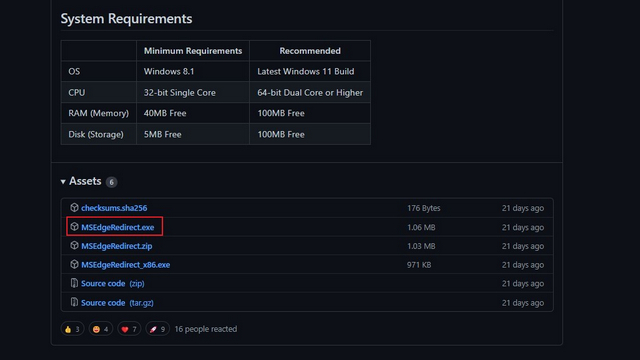The width and height of the screenshot is (640, 360).
Task: Download checksums.sha256 file
Action: tap(114, 208)
